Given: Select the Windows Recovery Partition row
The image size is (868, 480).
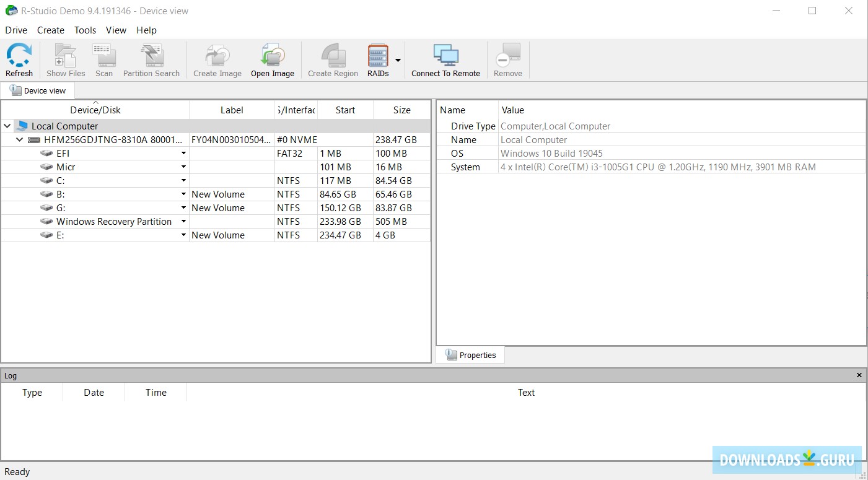Looking at the screenshot, I should 114,222.
